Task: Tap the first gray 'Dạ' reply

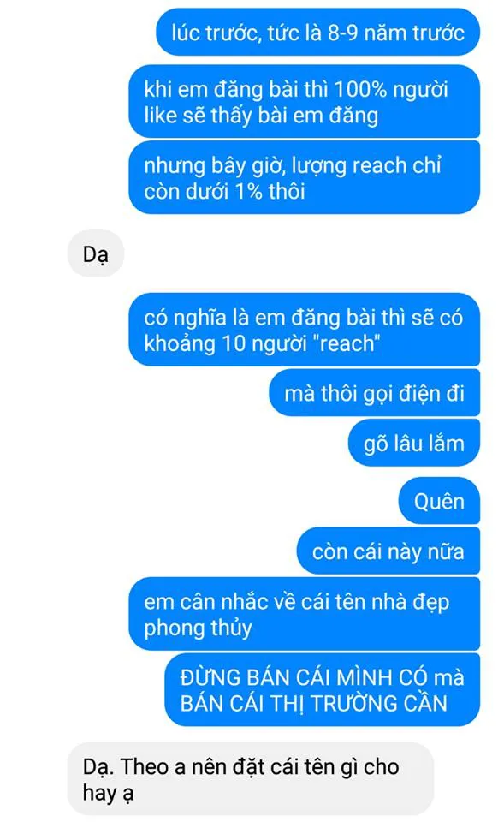Action: pyautogui.click(x=95, y=253)
